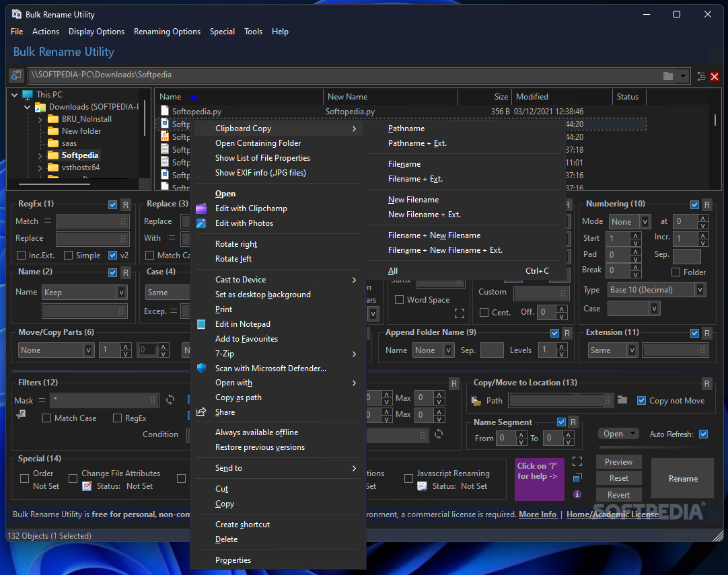This screenshot has width=728, height=575.
Task: Click the folder icon beside Copy/Move Path field
Action: coord(622,399)
